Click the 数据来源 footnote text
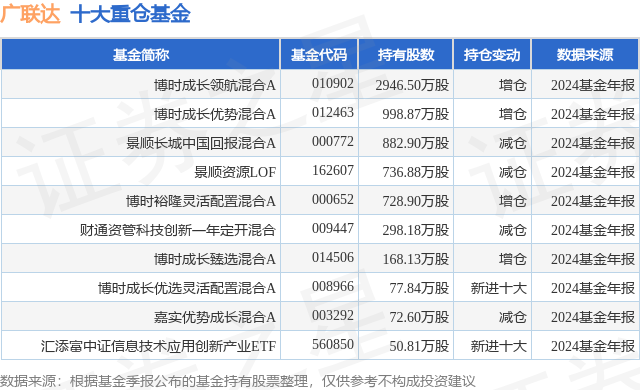640x390 pixels. coord(238,381)
